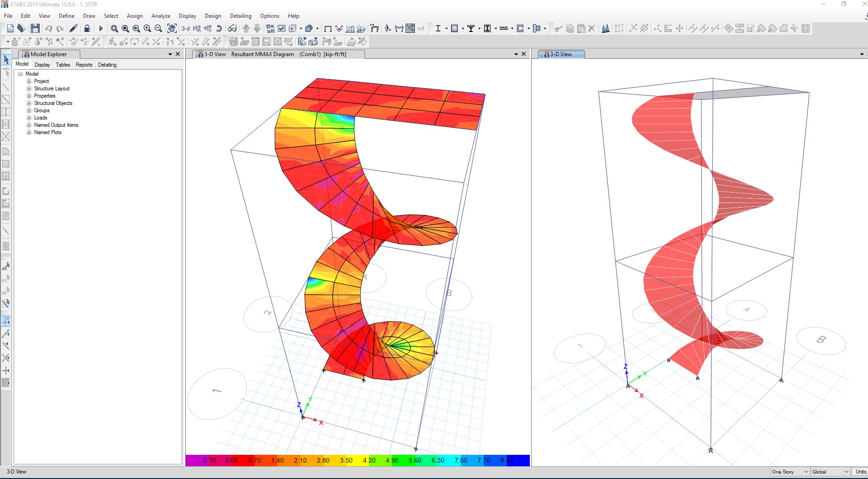Select the right 3-D View window tab
Image resolution: width=868 pixels, height=479 pixels.
561,54
